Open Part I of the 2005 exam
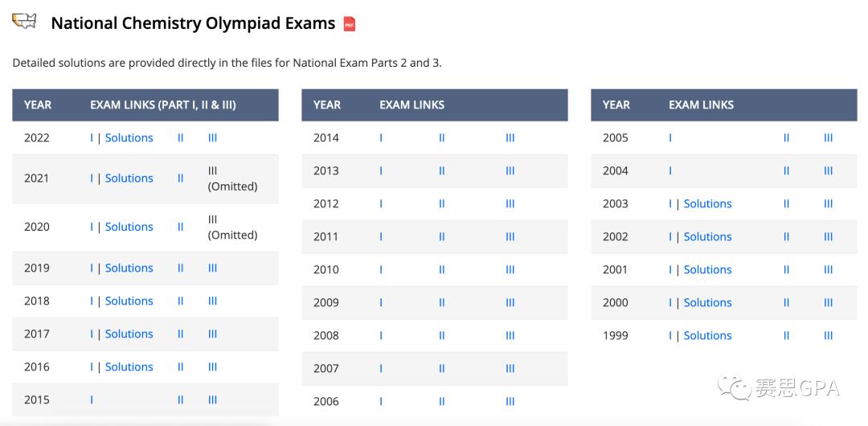This screenshot has height=426, width=868. pos(670,137)
